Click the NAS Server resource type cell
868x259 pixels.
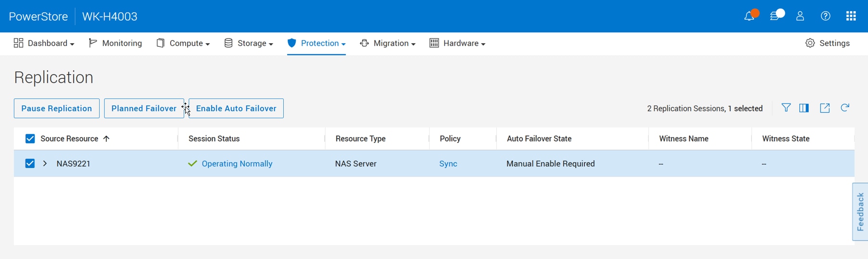click(x=356, y=164)
